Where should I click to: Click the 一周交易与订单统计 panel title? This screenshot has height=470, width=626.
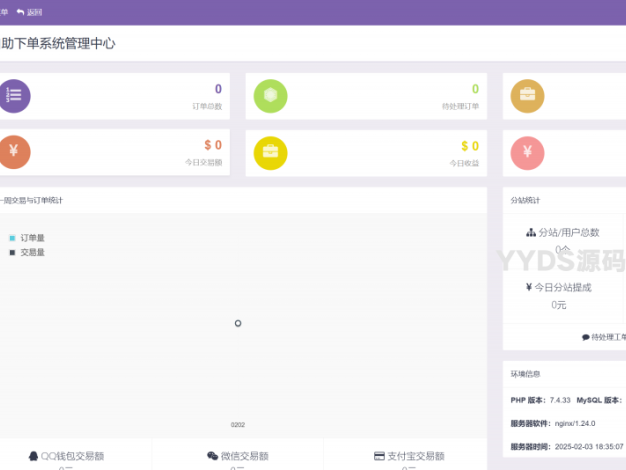click(x=32, y=200)
